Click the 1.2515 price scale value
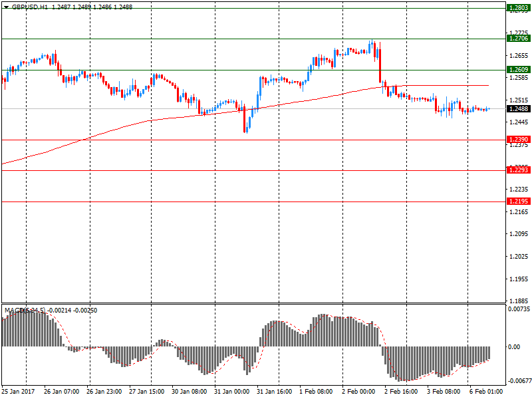Screen dimensions: 532x399 point(519,100)
